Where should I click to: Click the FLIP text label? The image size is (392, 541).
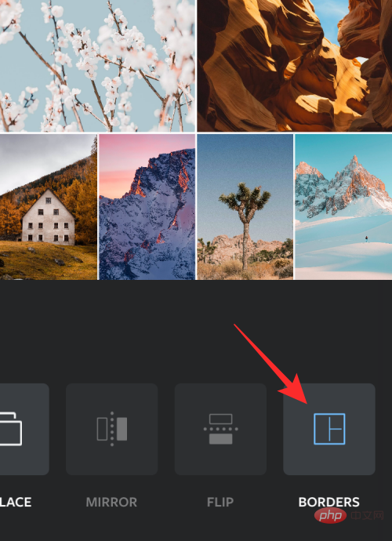coord(220,502)
